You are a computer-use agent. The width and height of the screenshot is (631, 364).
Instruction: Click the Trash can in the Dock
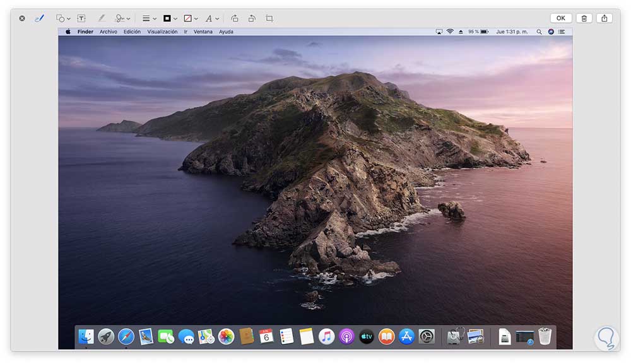[x=545, y=336]
